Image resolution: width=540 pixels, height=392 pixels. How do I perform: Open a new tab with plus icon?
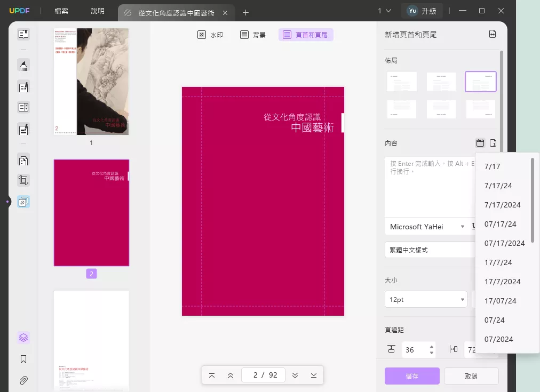point(245,13)
